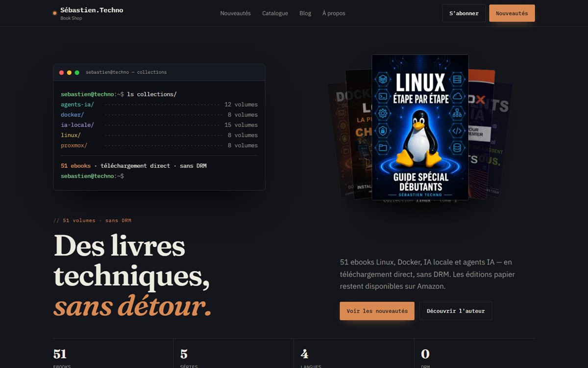Open the Linux Étape par Étape book cover
The width and height of the screenshot is (588, 368).
click(420, 127)
